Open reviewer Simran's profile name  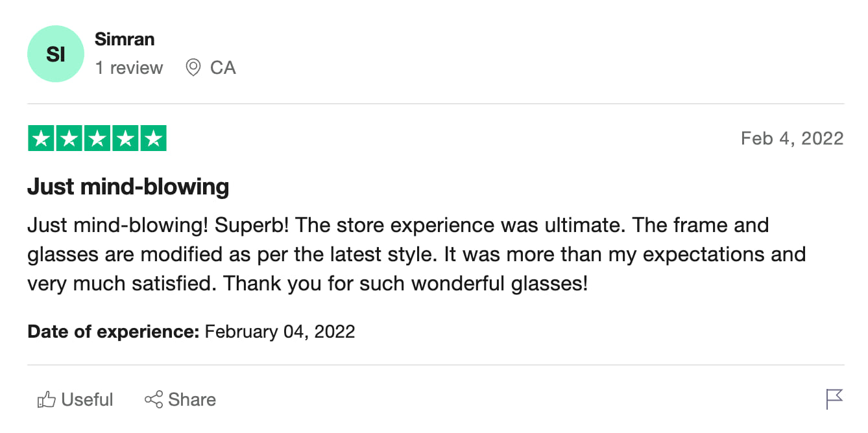pos(125,39)
